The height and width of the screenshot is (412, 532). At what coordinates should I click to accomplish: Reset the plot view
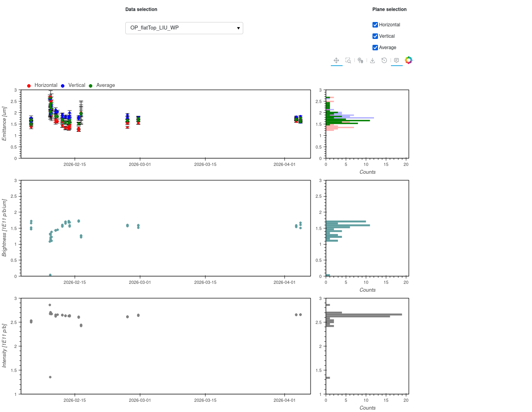[384, 61]
